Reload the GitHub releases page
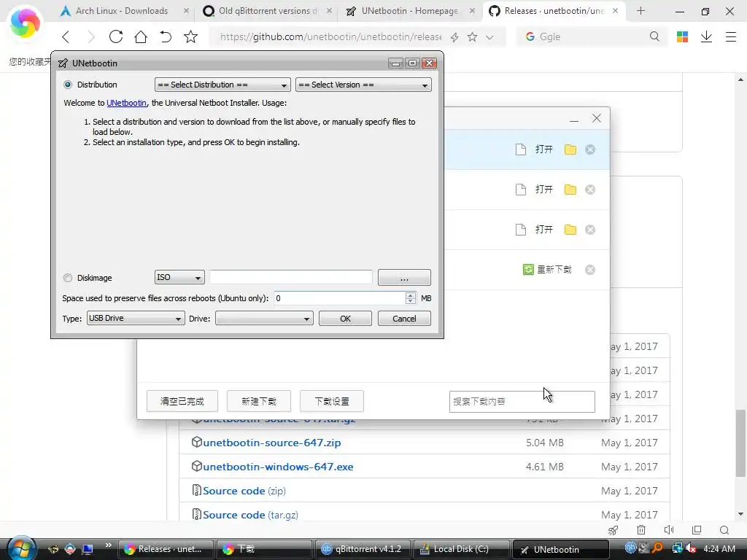This screenshot has width=747, height=560. click(x=116, y=36)
